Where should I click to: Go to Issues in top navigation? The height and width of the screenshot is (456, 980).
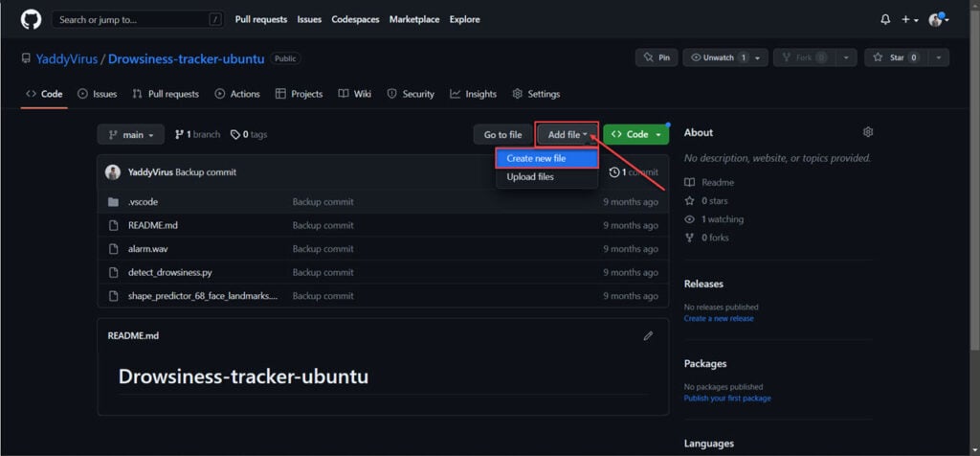pos(309,19)
